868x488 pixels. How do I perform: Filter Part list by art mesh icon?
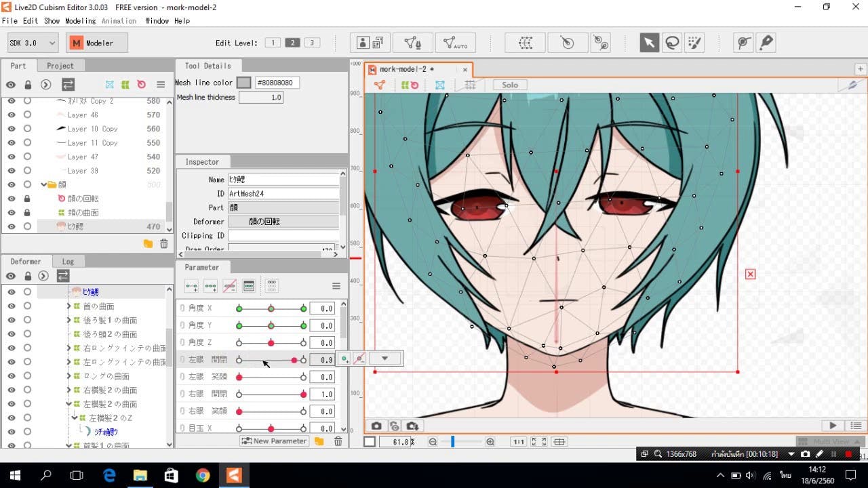click(110, 85)
